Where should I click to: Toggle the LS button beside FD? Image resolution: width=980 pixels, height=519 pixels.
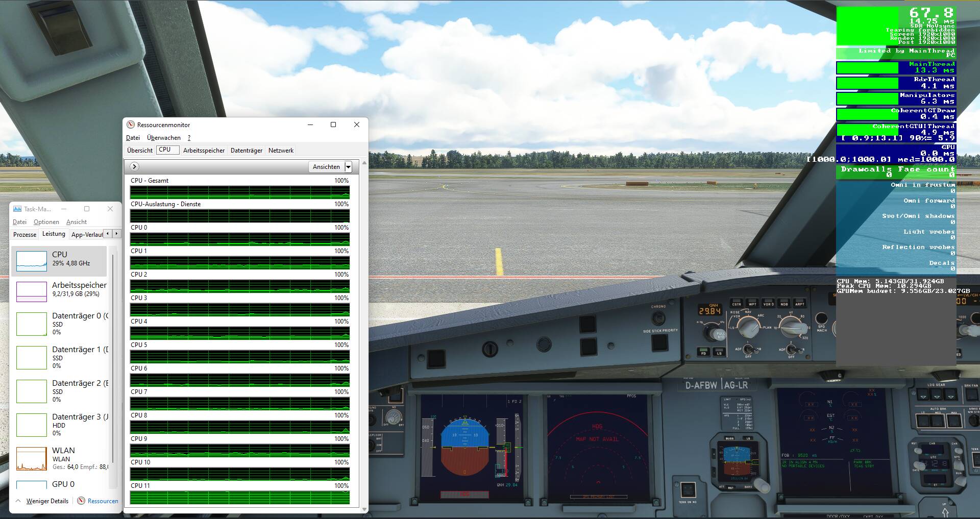coord(719,353)
